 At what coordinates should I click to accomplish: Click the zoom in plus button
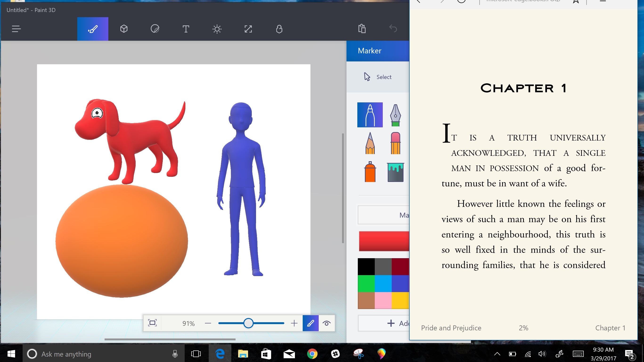294,323
